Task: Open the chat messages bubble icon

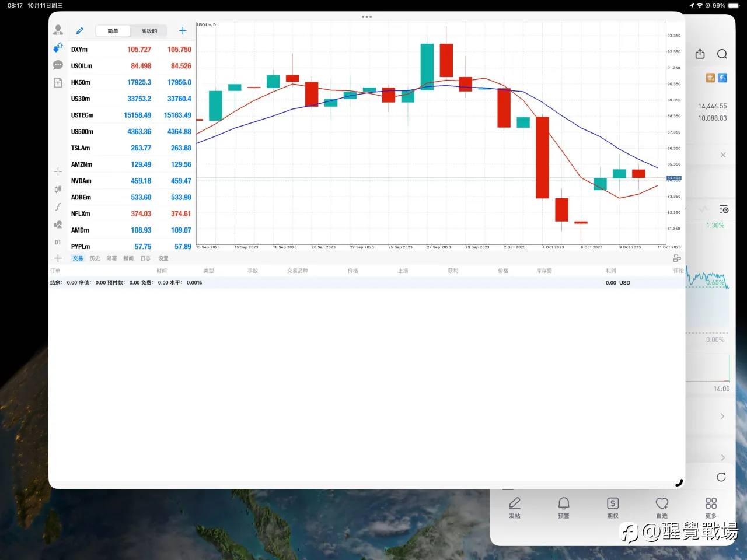Action: [x=58, y=65]
